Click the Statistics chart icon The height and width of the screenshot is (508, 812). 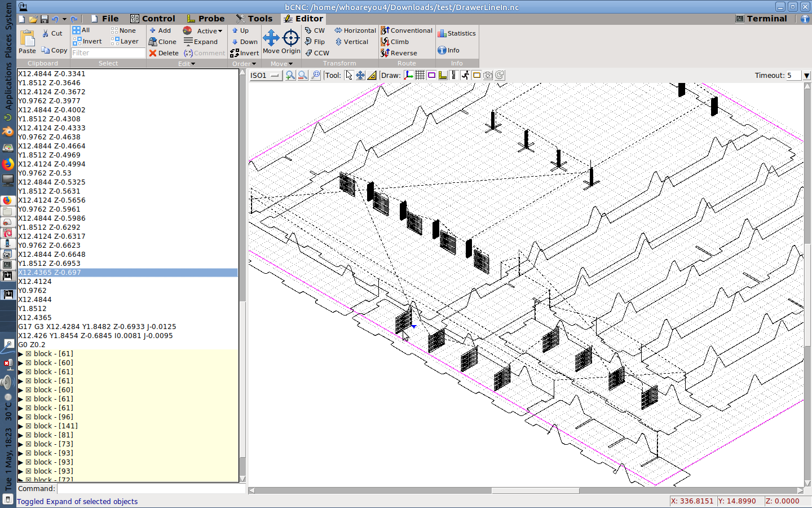coord(442,33)
